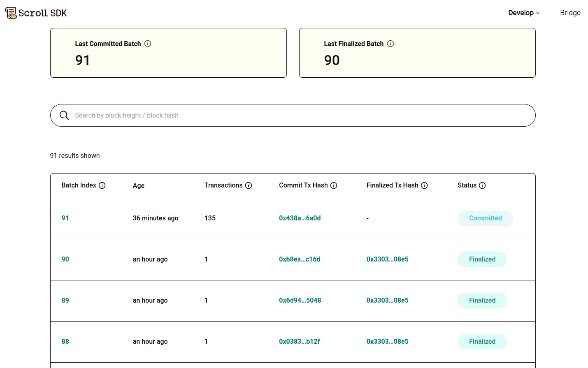
Task: Click Batch Index column info icon
Action: (102, 185)
